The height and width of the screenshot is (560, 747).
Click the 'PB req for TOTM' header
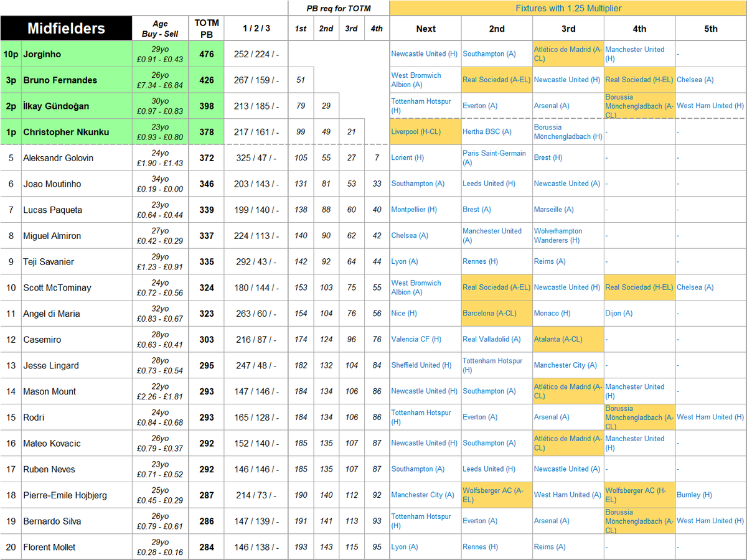(x=339, y=8)
